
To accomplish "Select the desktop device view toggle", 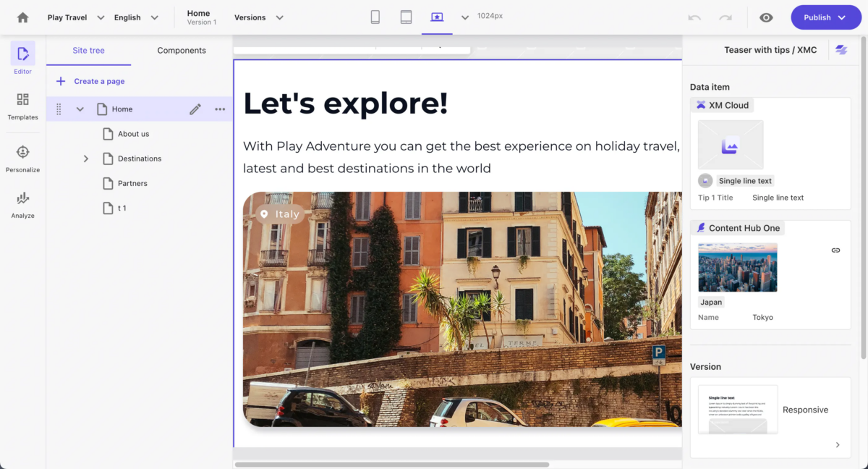I will point(437,17).
